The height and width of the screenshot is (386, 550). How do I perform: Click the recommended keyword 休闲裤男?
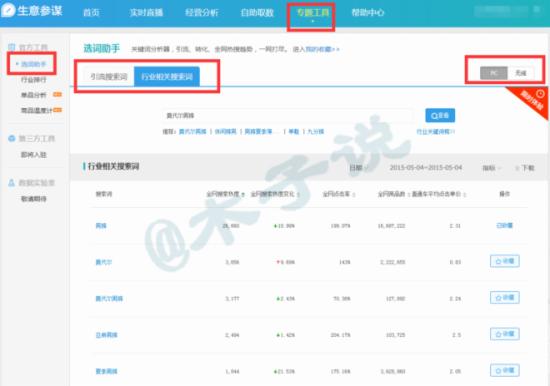[x=226, y=132]
